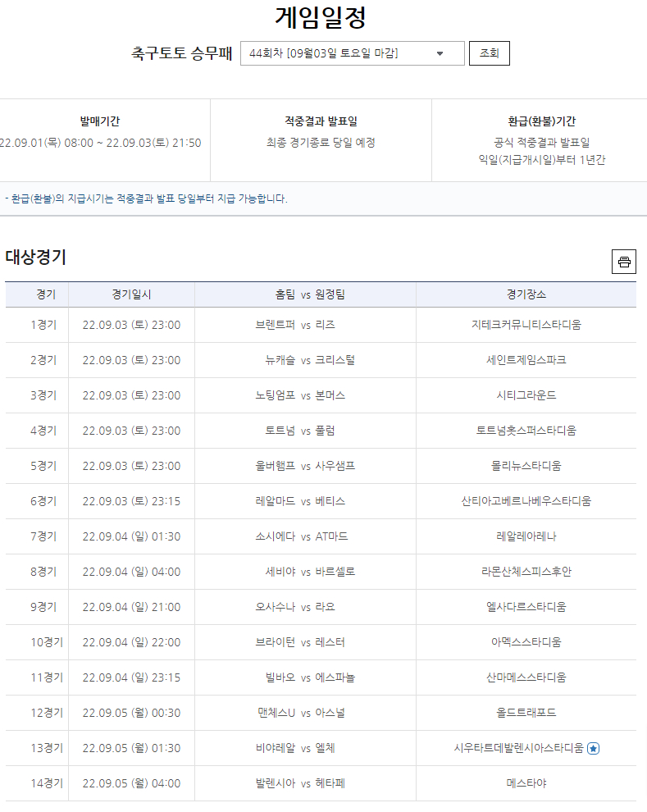Click venue 세인트제임스파크
This screenshot has width=647, height=812.
point(526,360)
